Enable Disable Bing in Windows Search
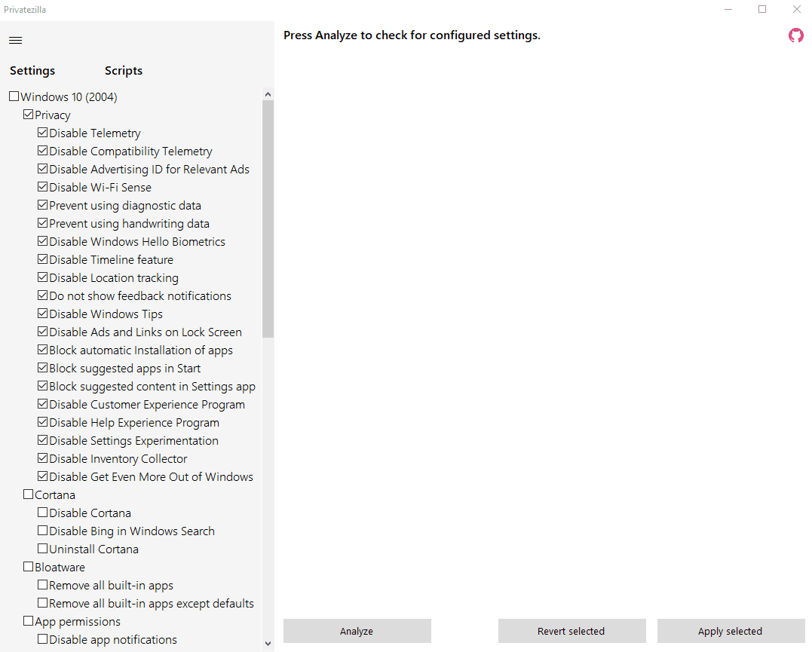This screenshot has width=812, height=652. [x=42, y=531]
